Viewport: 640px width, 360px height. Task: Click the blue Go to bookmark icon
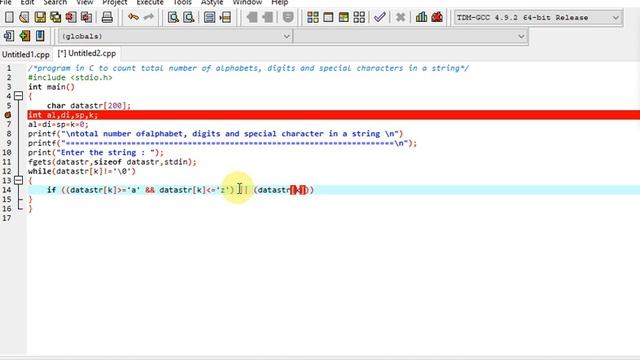pos(40,36)
